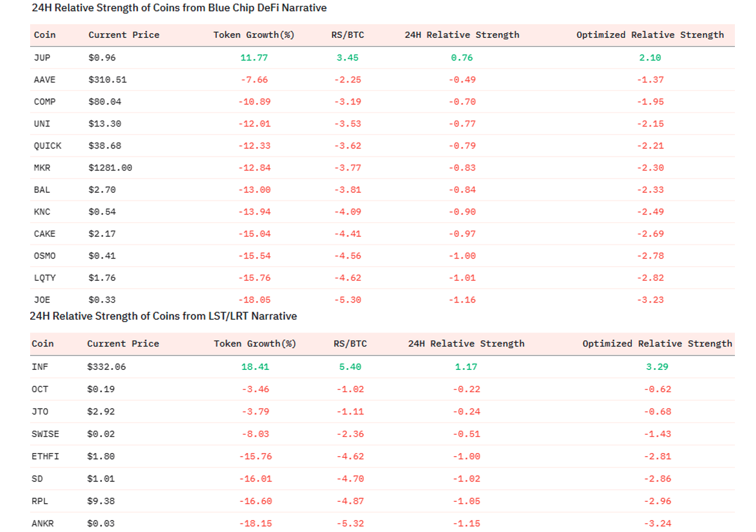Select CAKE RS/BTC value -4.41
The height and width of the screenshot is (532, 756).
(348, 234)
